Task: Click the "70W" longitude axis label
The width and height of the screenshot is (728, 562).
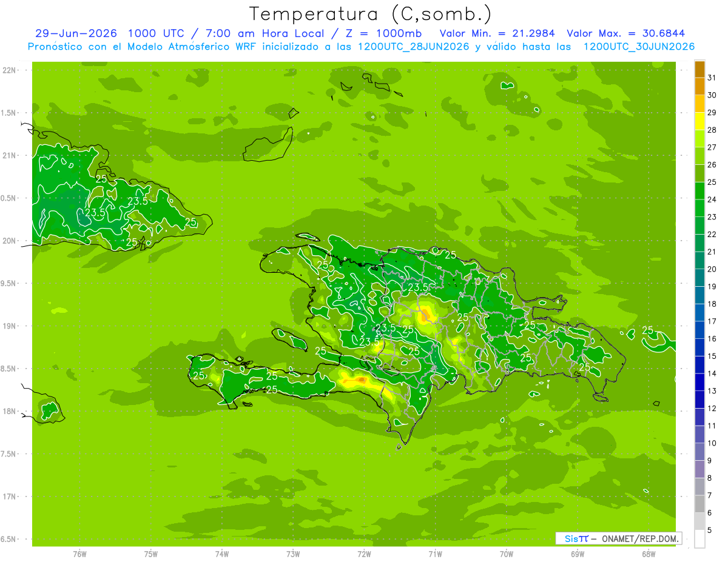Action: pos(507,554)
